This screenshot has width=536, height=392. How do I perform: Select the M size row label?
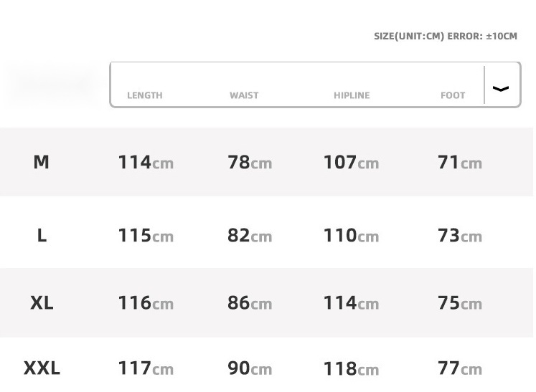tap(42, 163)
